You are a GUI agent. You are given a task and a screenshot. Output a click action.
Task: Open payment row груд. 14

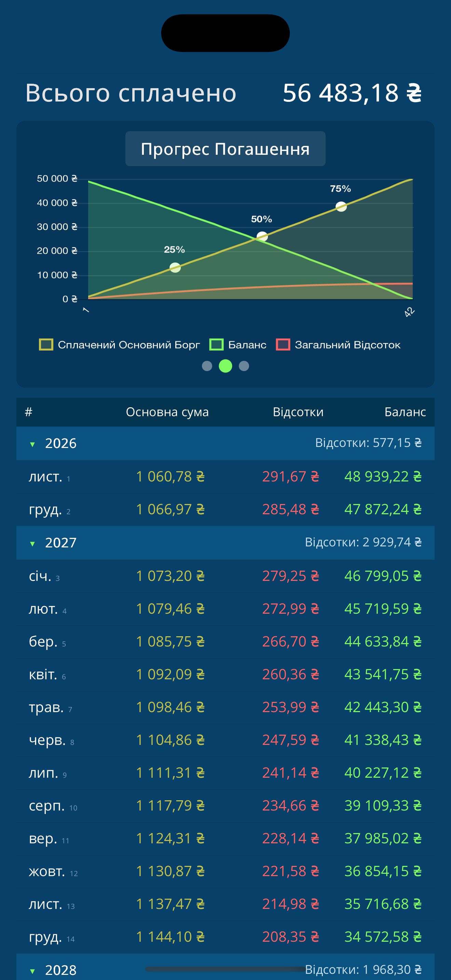[x=225, y=937]
